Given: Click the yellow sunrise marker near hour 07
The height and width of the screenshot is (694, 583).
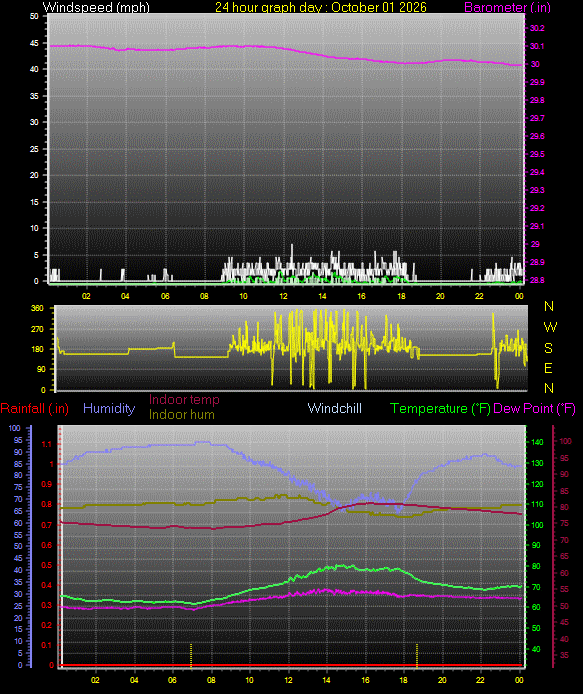Looking at the screenshot, I should pos(191,655).
